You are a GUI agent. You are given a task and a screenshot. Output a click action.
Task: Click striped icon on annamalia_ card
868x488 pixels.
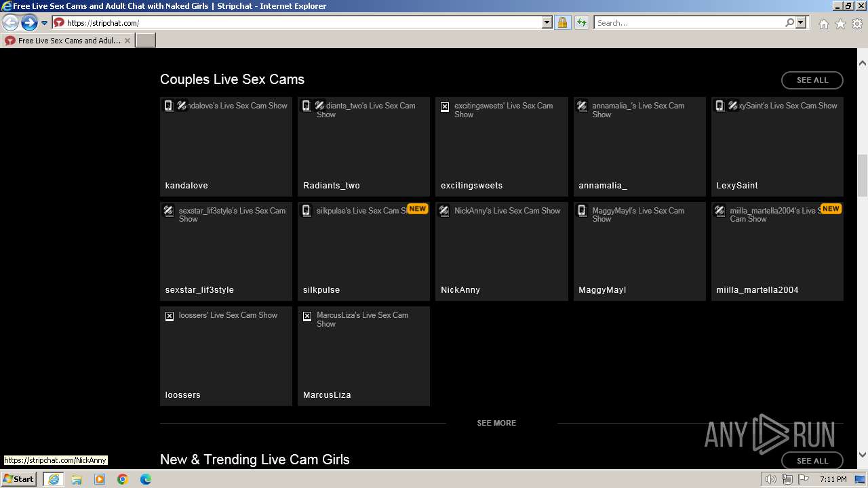click(x=582, y=106)
